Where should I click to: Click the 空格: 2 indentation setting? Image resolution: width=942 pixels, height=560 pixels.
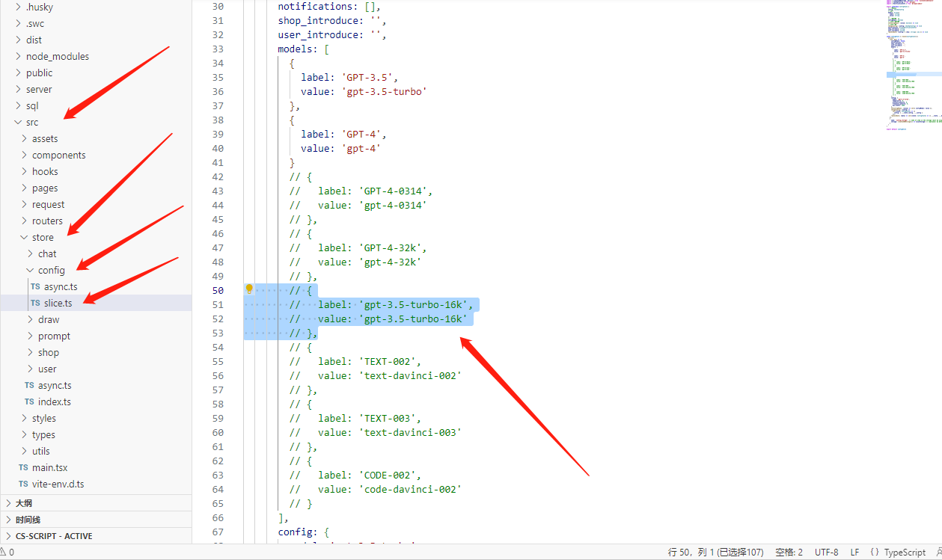789,553
